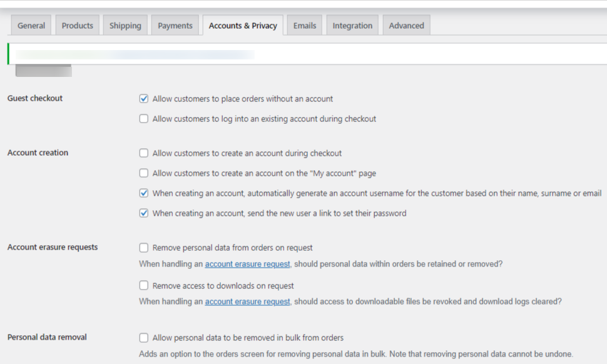Check Remove personal data from orders on request
This screenshot has height=364, width=607.
tap(144, 248)
